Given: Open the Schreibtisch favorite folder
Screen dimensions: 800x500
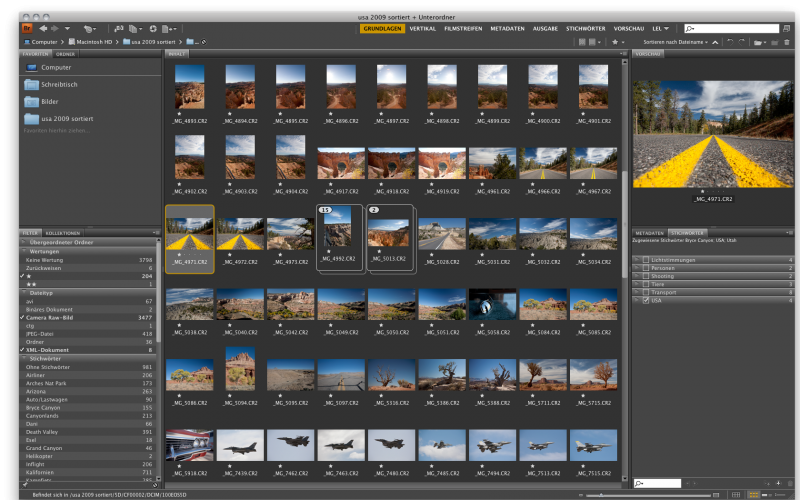Looking at the screenshot, I should tap(59, 85).
